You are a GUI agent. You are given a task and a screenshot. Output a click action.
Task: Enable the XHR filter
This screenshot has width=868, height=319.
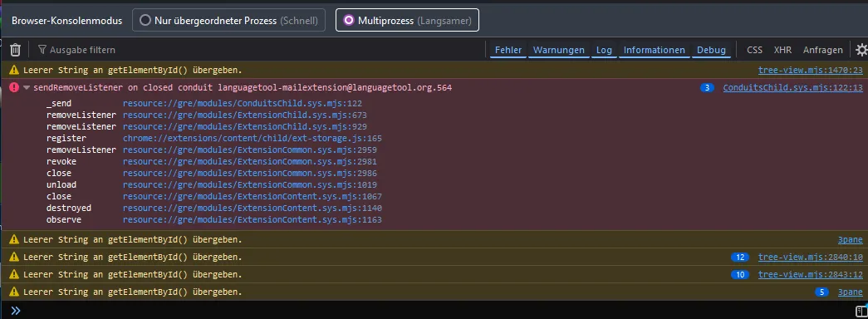(782, 50)
